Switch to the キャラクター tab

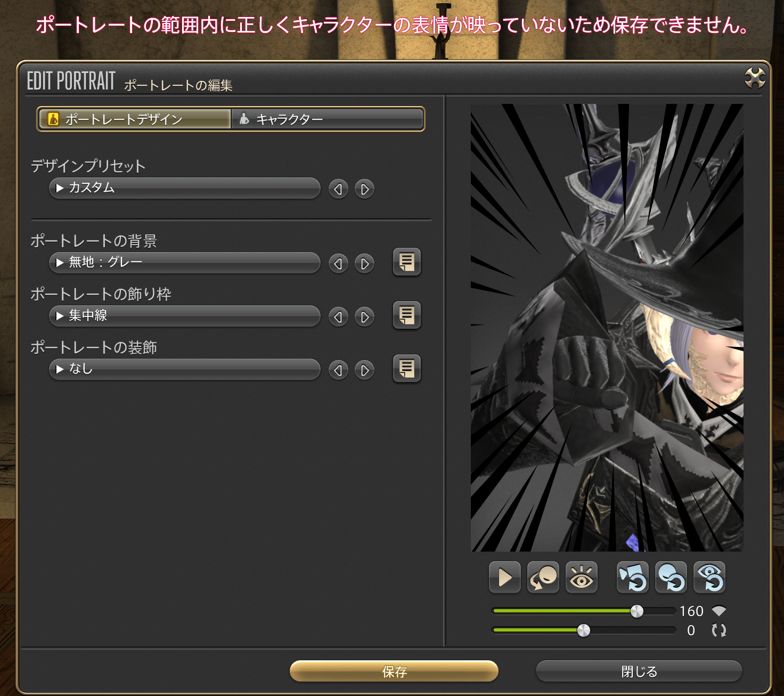pyautogui.click(x=327, y=119)
